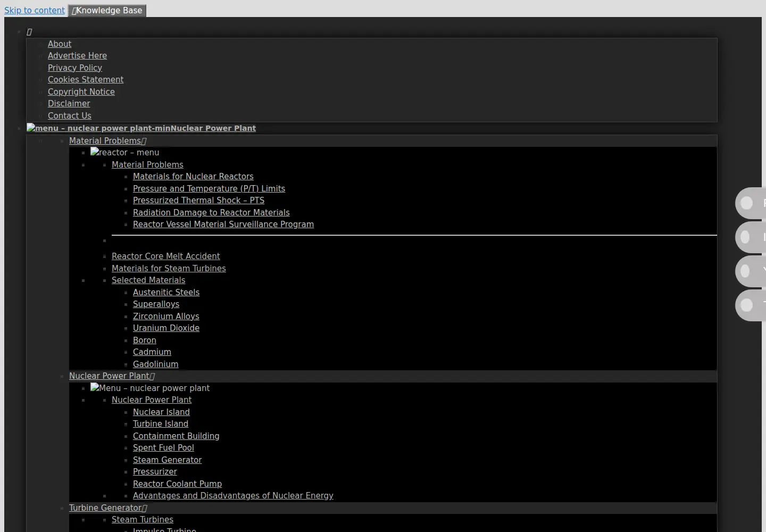Click the 'Menu – nuclear power plant' broken image
This screenshot has width=766, height=532.
point(150,388)
